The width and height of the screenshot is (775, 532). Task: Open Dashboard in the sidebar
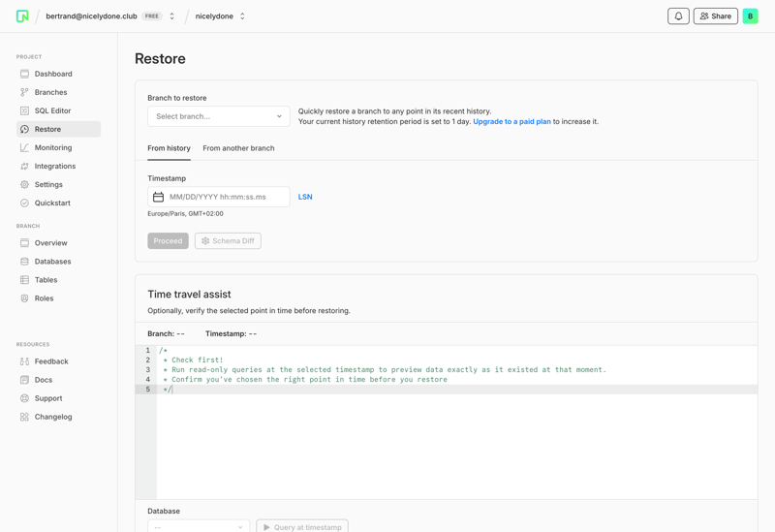58,74
